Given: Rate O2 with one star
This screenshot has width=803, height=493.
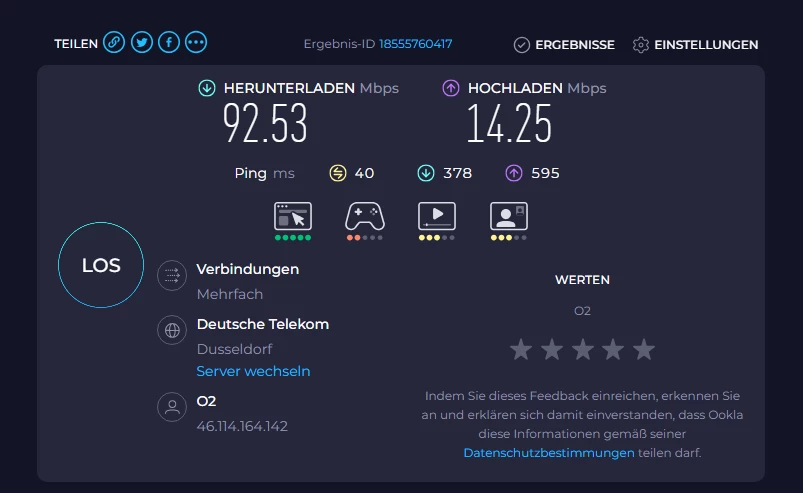Looking at the screenshot, I should click(x=521, y=350).
